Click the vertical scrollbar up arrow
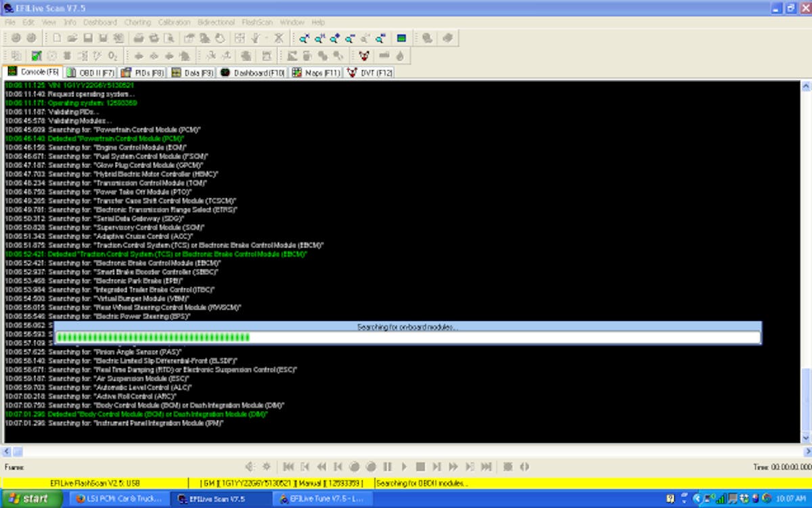 coord(805,85)
